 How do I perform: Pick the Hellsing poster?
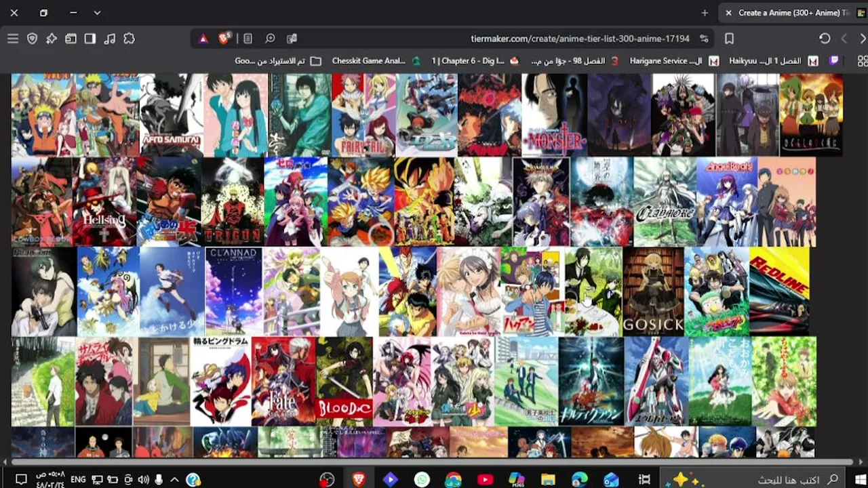coord(104,202)
